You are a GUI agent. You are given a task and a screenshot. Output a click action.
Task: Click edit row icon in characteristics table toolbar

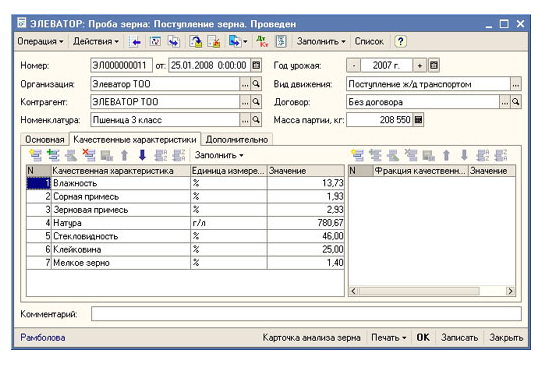coord(71,155)
